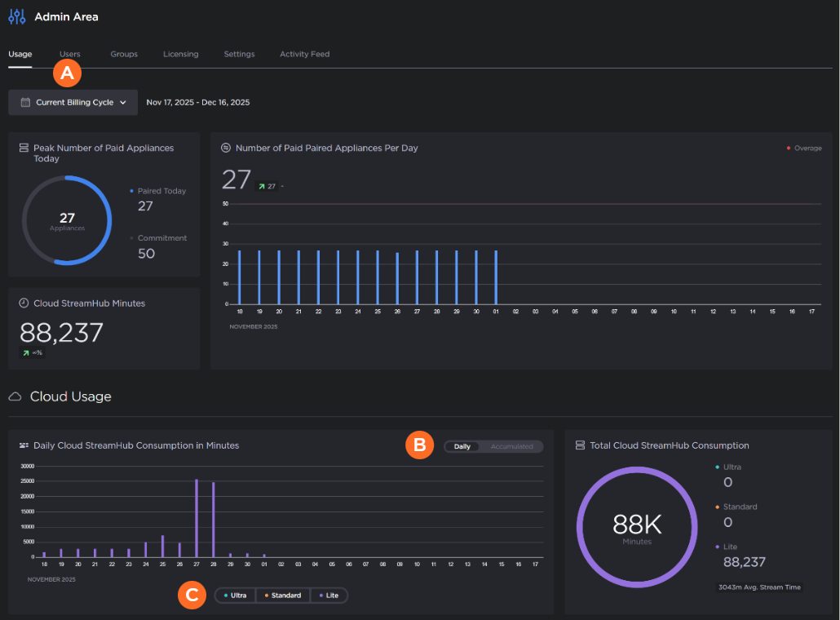
Task: Click the Paid Paired Appliances Per Day icon
Action: (226, 148)
